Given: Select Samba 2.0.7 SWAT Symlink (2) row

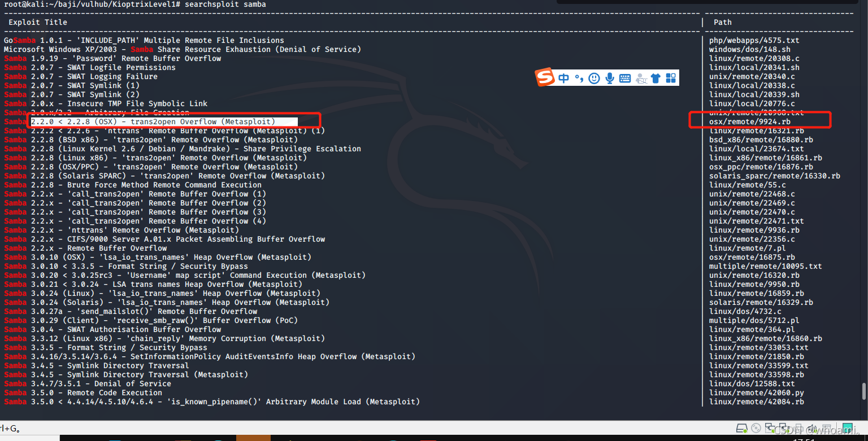Looking at the screenshot, I should [x=72, y=94].
